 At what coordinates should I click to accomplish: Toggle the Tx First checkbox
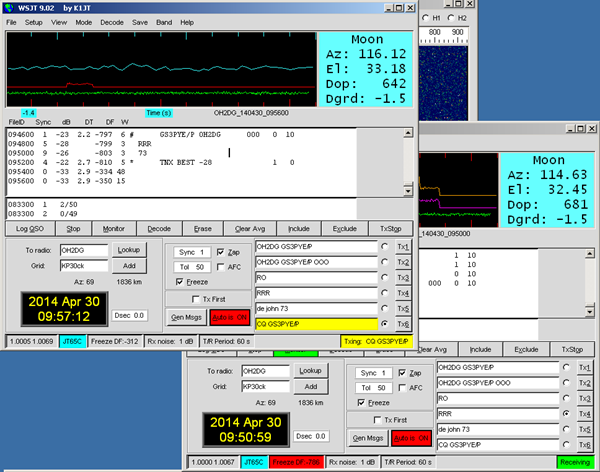pos(196,299)
